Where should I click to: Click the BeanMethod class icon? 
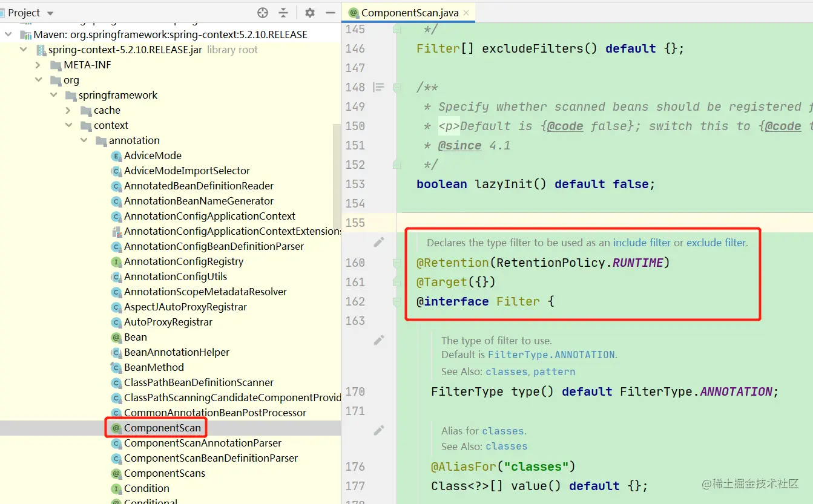117,368
